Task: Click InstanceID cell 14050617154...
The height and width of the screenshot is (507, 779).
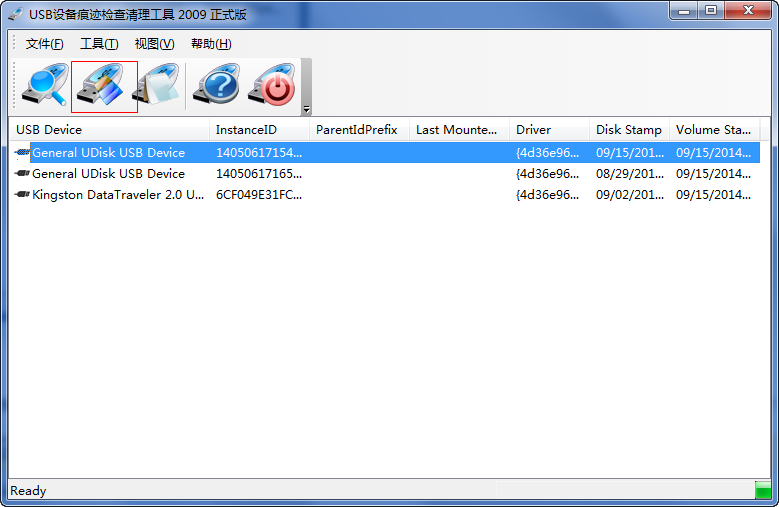Action: point(259,152)
